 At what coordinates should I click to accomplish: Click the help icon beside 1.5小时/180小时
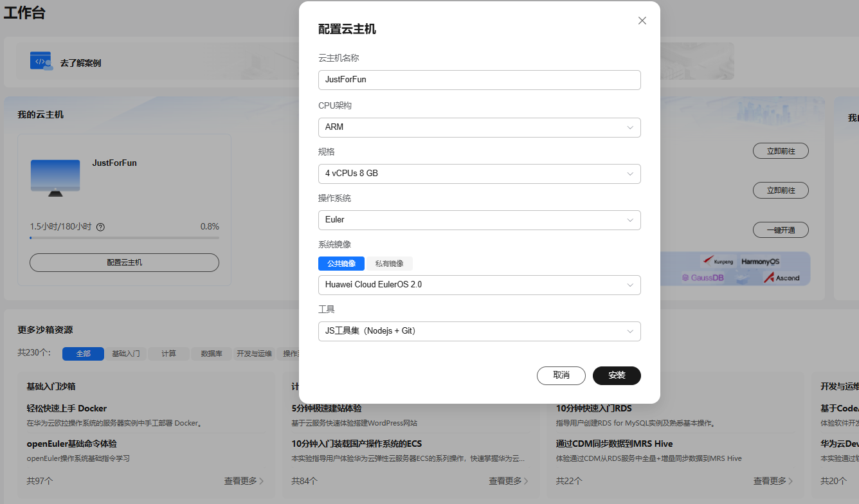click(x=100, y=227)
